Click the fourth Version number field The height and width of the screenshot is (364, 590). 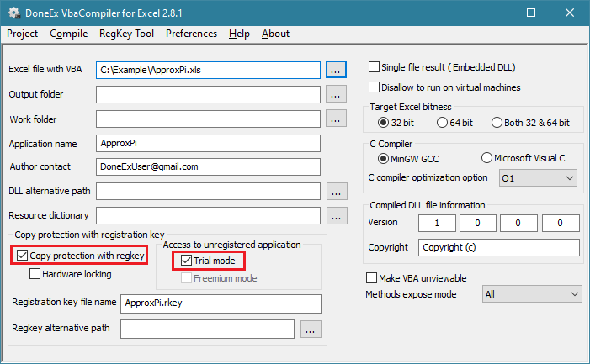click(561, 223)
